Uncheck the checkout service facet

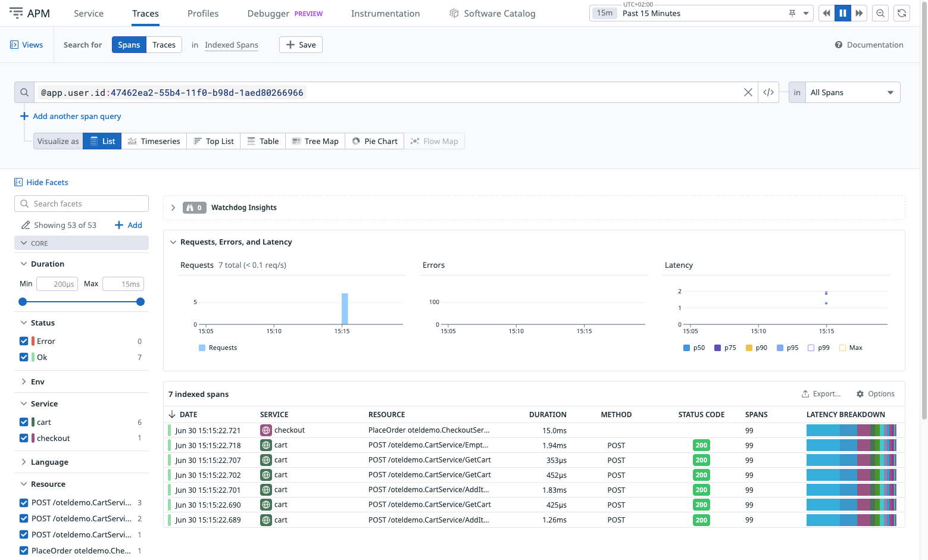24,438
